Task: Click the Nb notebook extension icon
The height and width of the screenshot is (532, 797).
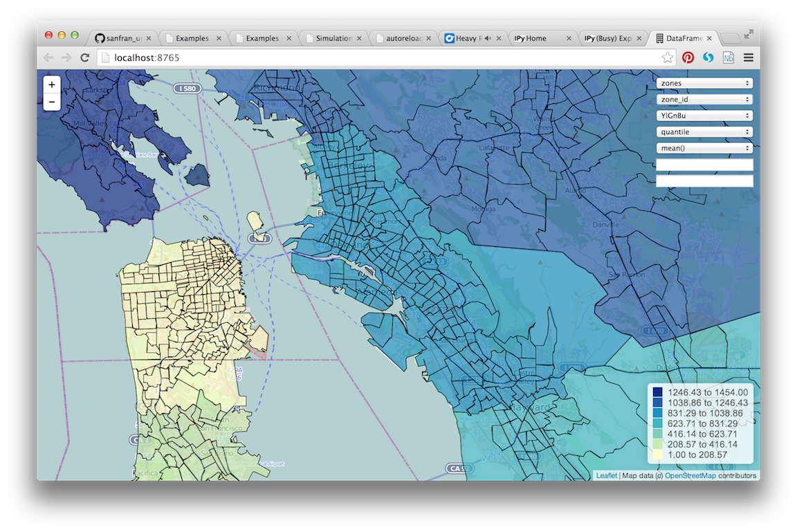Action: coord(728,58)
